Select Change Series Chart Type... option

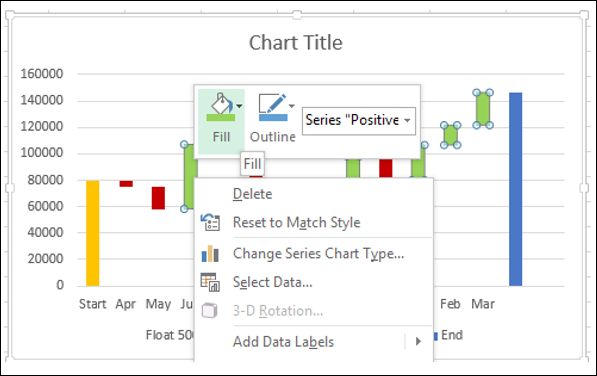(x=318, y=254)
